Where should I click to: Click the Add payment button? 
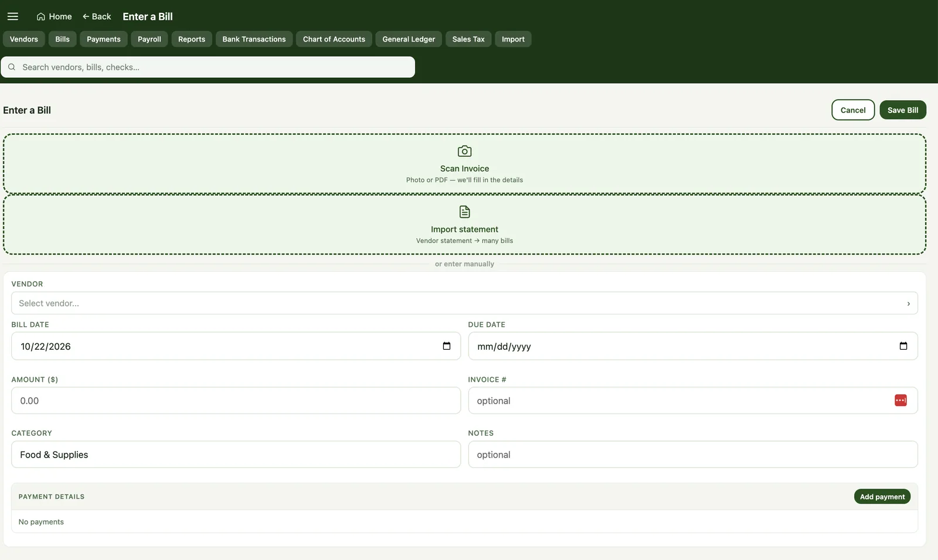[882, 497]
